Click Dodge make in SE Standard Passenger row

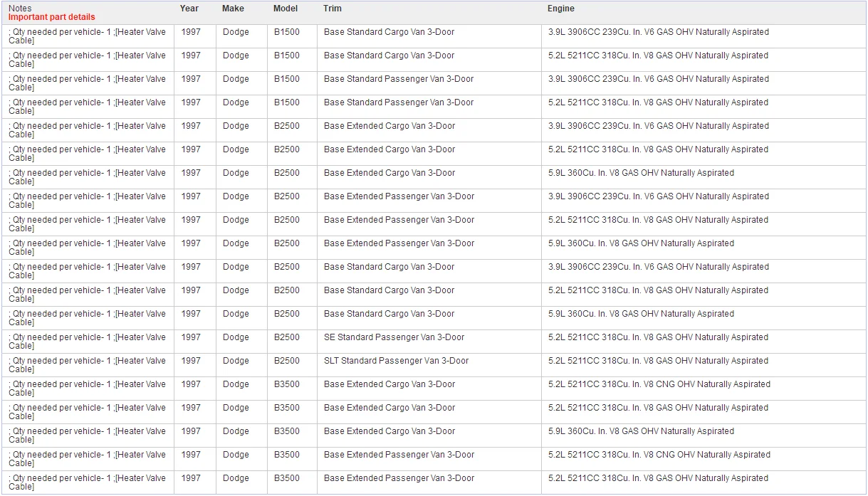pyautogui.click(x=236, y=337)
